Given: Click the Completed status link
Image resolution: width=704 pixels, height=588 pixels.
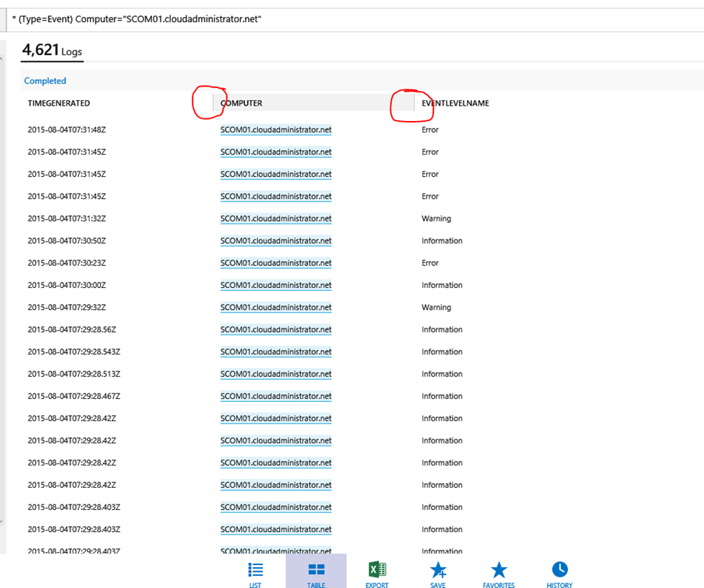Looking at the screenshot, I should click(45, 80).
